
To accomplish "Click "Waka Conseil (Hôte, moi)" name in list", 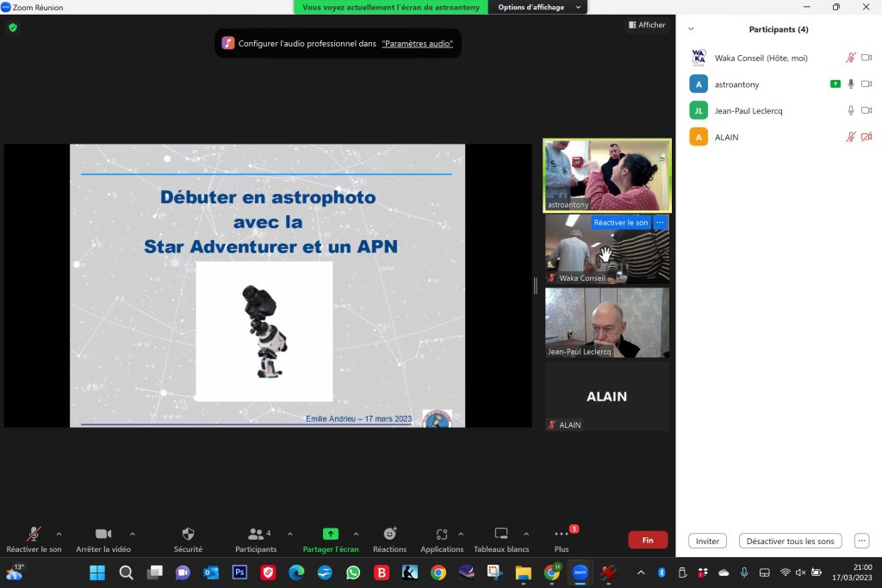I will click(x=761, y=58).
